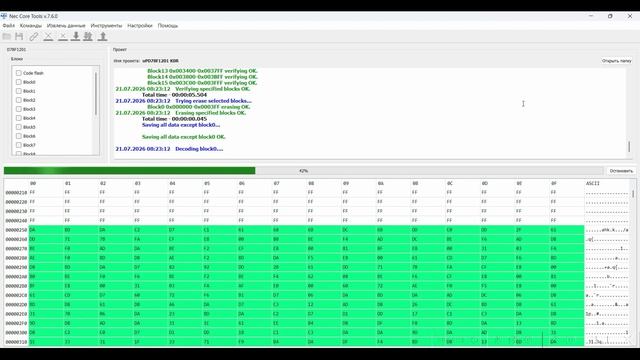Click the 0F column header in the hex table
Image resolution: width=640 pixels, height=360 pixels.
[x=554, y=184]
